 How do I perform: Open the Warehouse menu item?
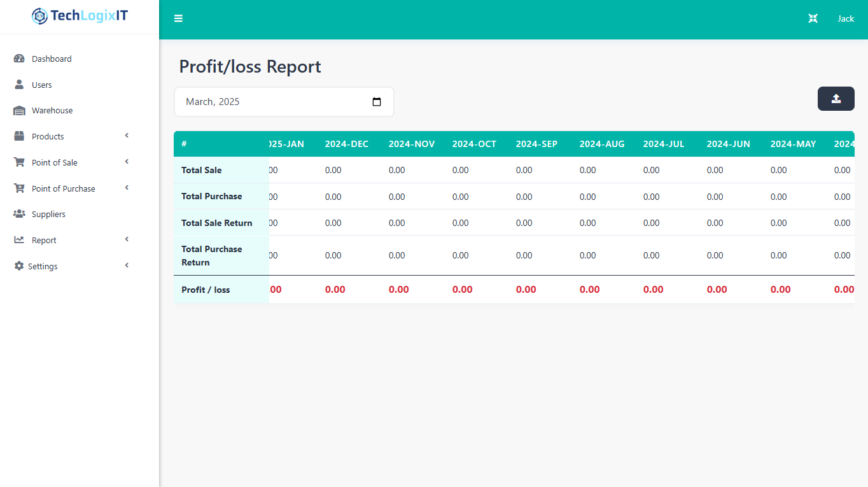coord(52,111)
